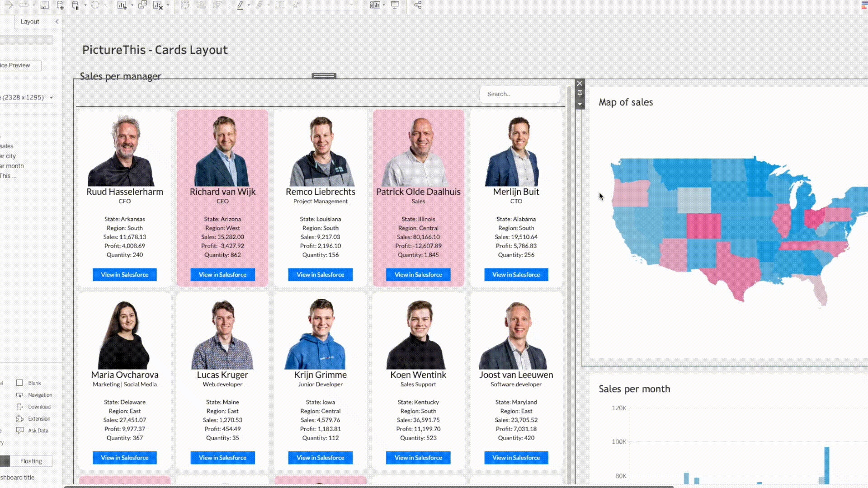Expand the container's more options arrow
868x488 pixels.
click(x=580, y=104)
